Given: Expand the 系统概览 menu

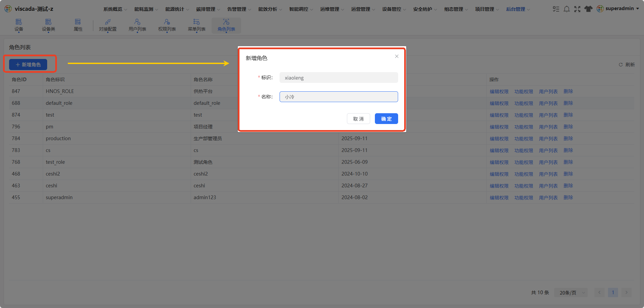Looking at the screenshot, I should [115, 9].
